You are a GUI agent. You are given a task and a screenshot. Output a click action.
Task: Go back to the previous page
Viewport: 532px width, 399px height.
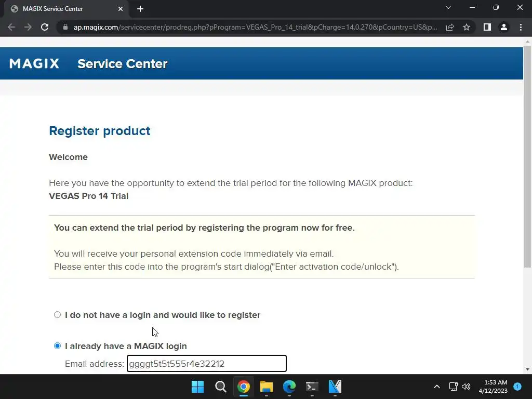tap(11, 27)
